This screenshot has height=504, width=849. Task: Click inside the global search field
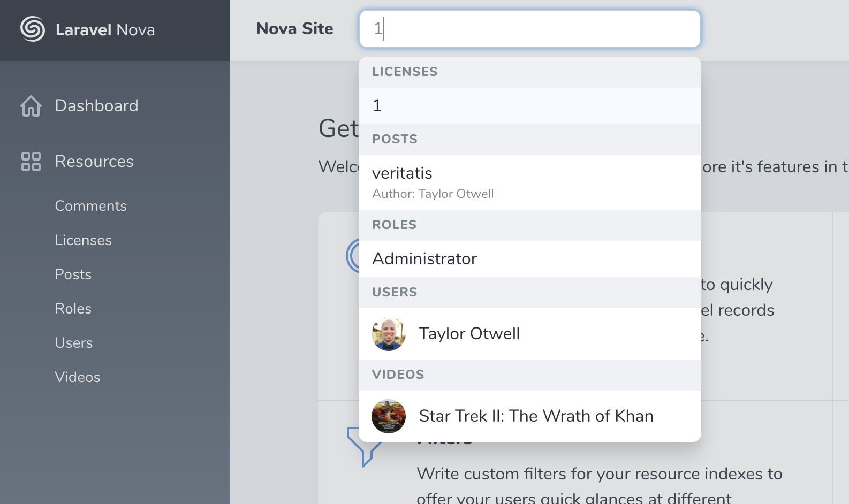(530, 29)
